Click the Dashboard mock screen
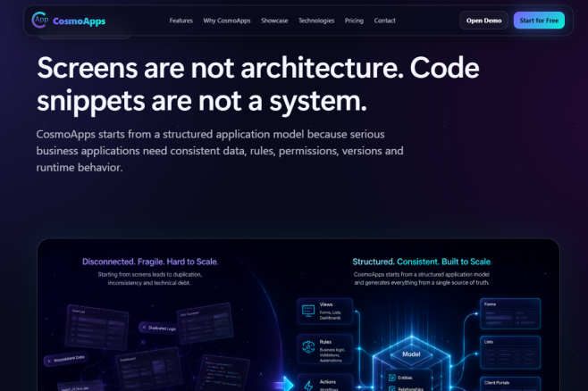The image size is (588, 391). click(x=149, y=370)
